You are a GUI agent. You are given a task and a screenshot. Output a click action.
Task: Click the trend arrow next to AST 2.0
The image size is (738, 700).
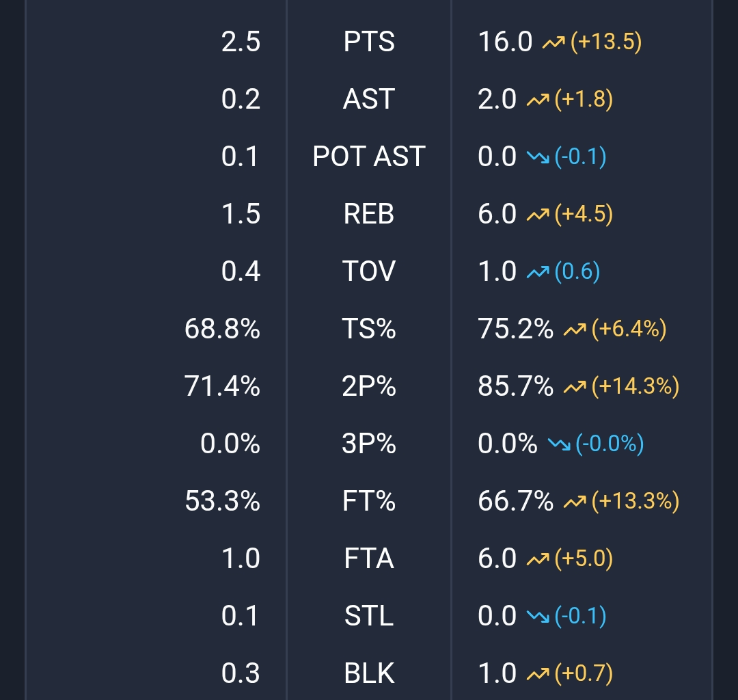point(537,100)
